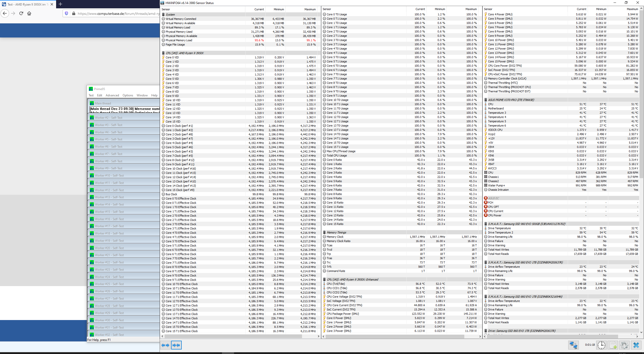
Task: Open the Advanced menu in Prime95
Action: [x=112, y=95]
